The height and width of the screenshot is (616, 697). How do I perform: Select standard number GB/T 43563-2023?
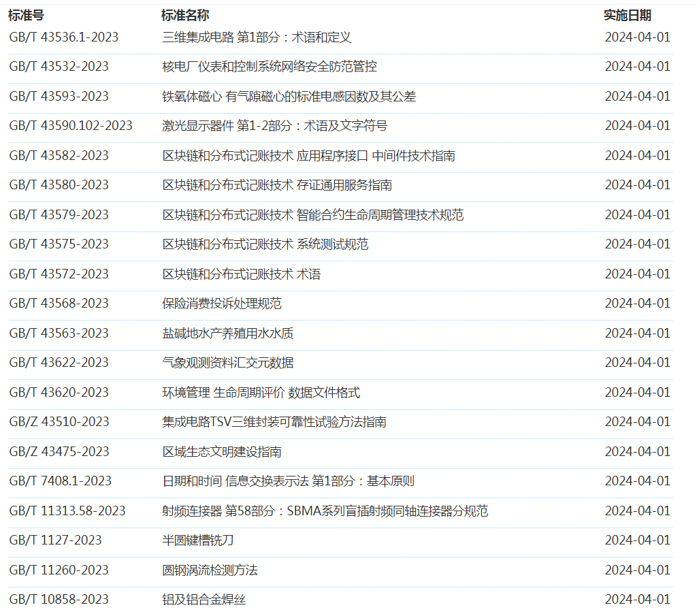[59, 334]
